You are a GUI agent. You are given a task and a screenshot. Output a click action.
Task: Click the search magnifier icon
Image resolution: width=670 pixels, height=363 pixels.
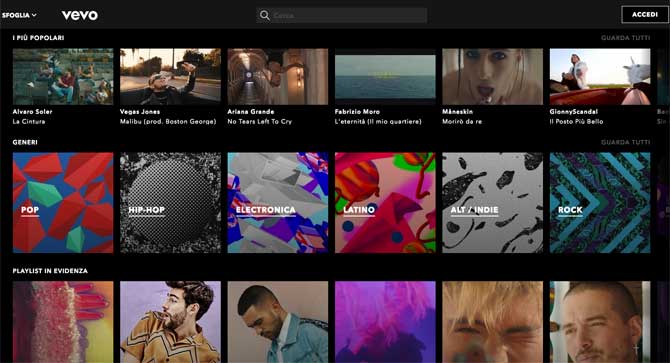[x=264, y=15]
